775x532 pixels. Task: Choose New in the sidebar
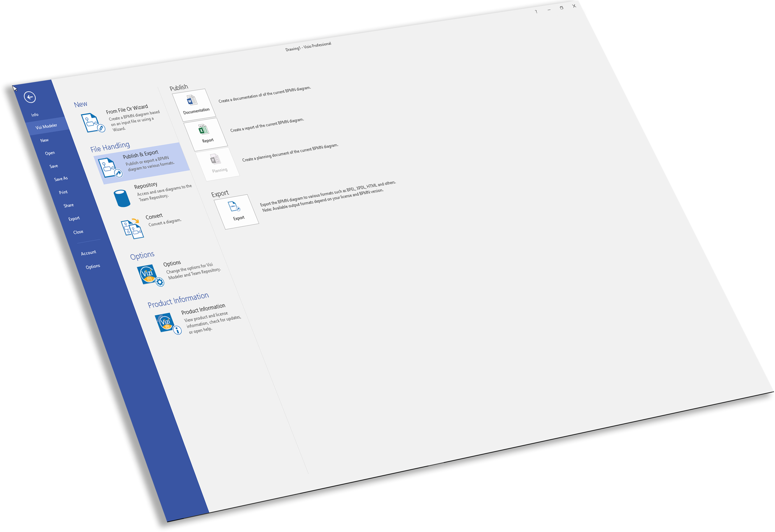(44, 140)
